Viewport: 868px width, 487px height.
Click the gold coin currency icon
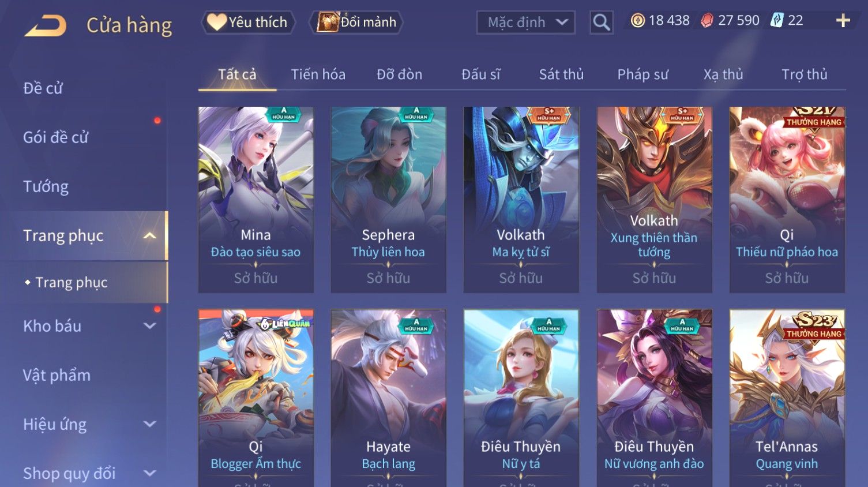tap(637, 21)
